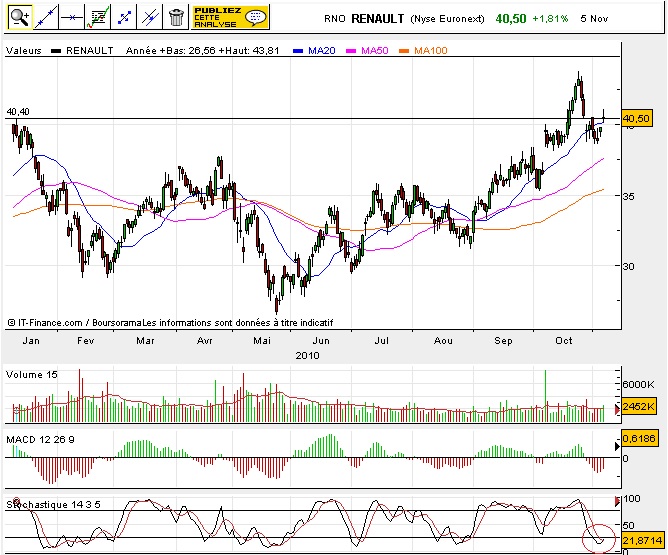
Task: Select the dashed segment drawing tool
Action: pyautogui.click(x=124, y=17)
